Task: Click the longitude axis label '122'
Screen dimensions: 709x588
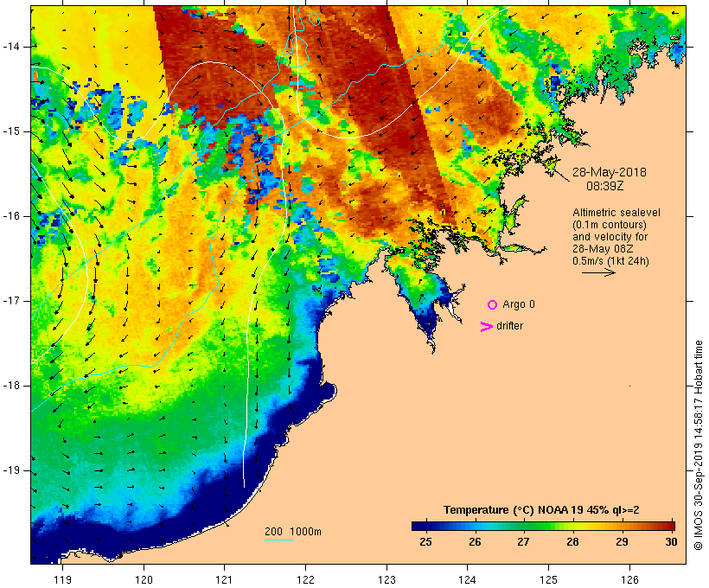Action: click(x=306, y=580)
